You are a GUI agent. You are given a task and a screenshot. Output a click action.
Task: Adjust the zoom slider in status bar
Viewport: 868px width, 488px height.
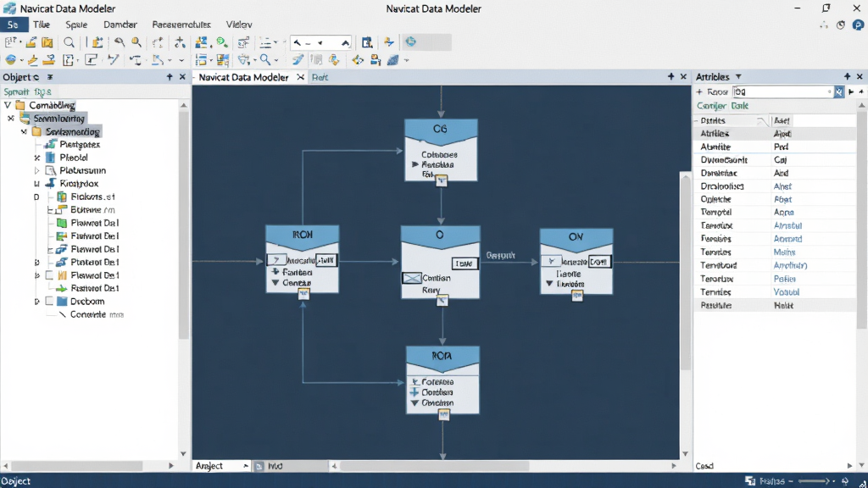(813, 481)
